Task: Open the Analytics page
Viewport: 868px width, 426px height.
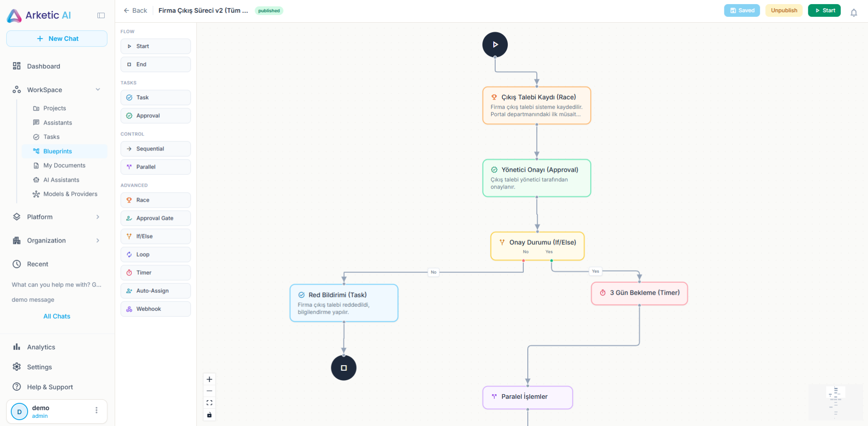Action: pyautogui.click(x=57, y=347)
